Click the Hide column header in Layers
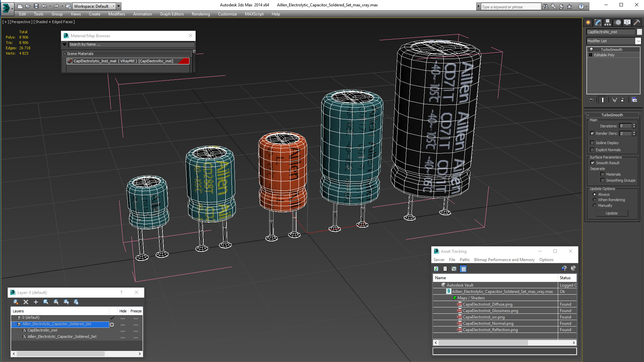The height and width of the screenshot is (362, 644). tap(123, 311)
